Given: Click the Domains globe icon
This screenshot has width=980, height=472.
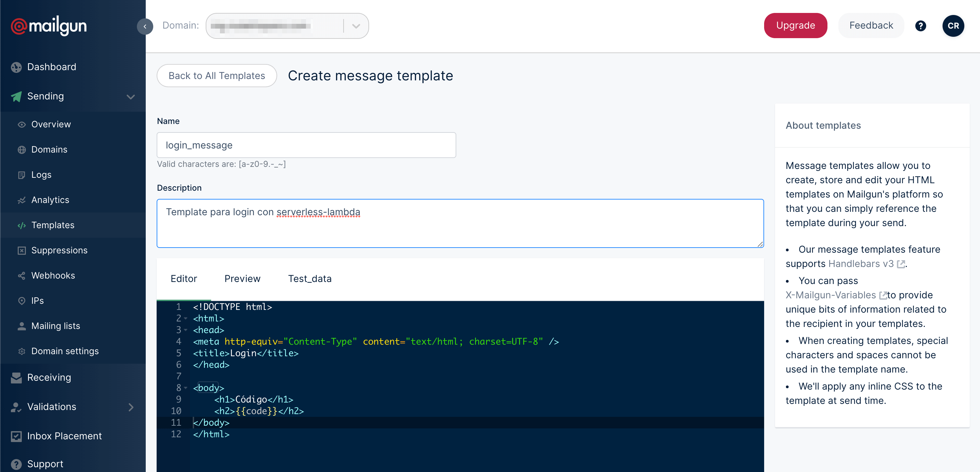Looking at the screenshot, I should point(22,150).
